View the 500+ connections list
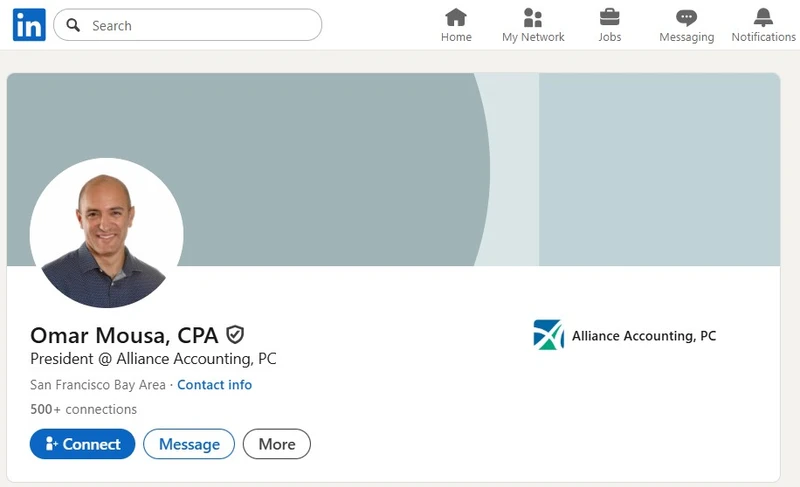 click(x=84, y=409)
